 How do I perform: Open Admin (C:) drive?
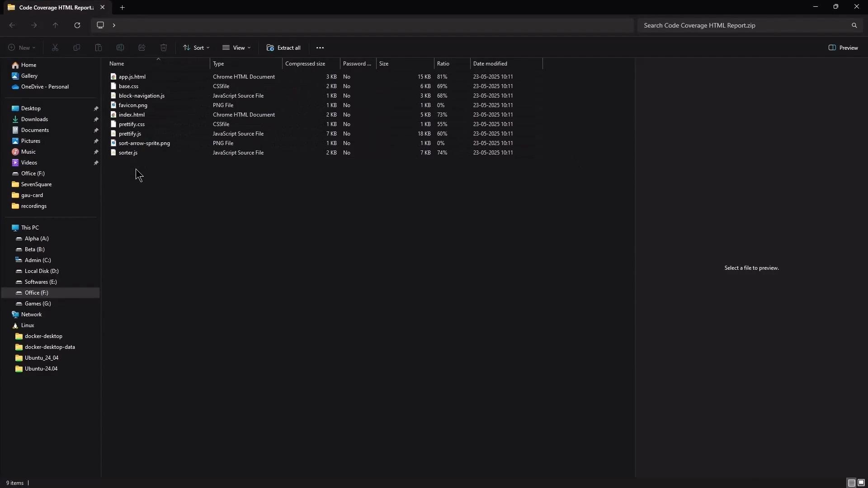tap(38, 260)
